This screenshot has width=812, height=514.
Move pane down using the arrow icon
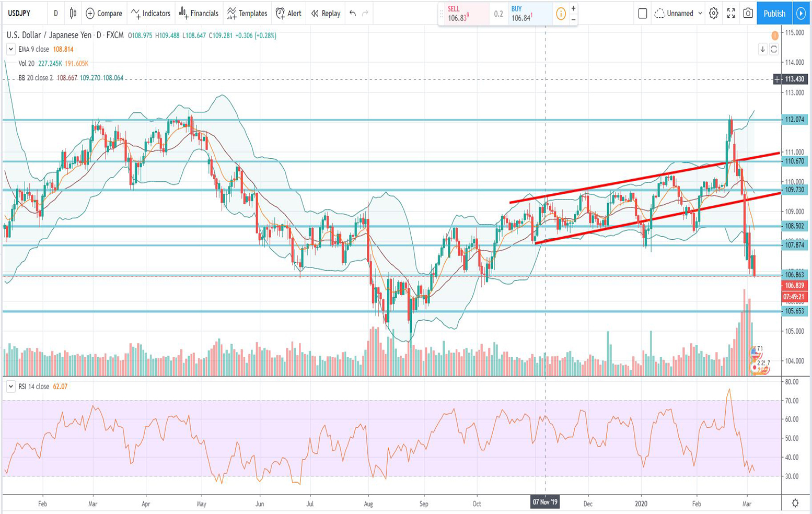click(x=762, y=49)
